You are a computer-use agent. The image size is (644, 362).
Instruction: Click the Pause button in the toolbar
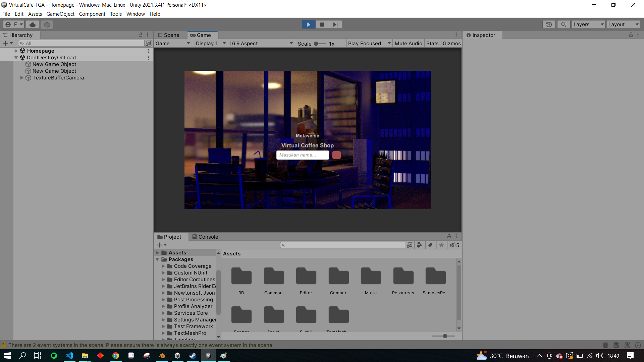322,24
